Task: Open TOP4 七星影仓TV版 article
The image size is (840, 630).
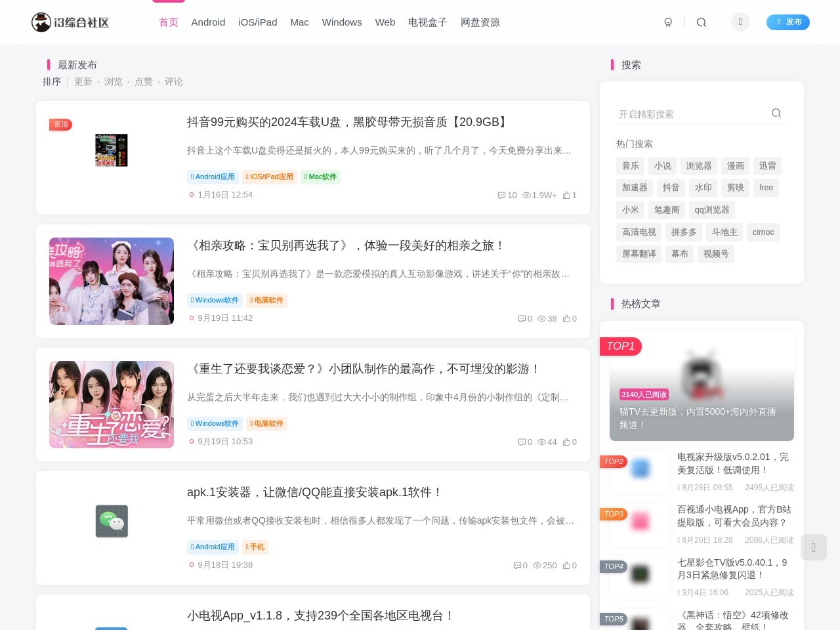Action: tap(735, 568)
